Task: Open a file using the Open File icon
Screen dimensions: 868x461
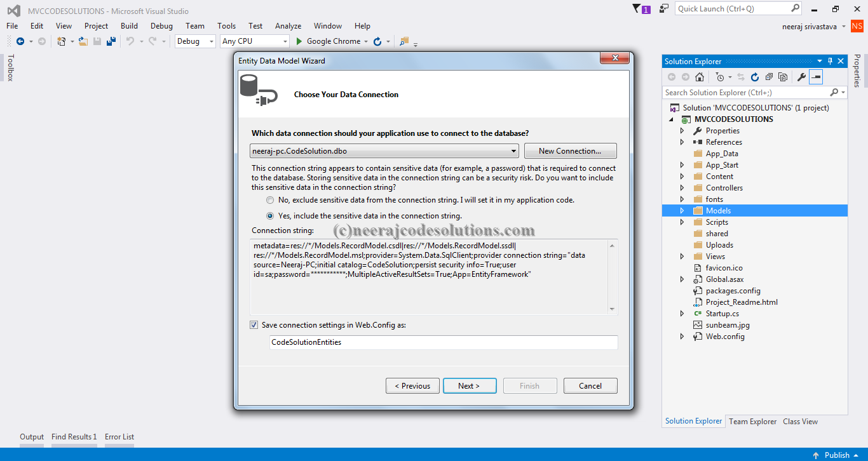Action: (83, 41)
